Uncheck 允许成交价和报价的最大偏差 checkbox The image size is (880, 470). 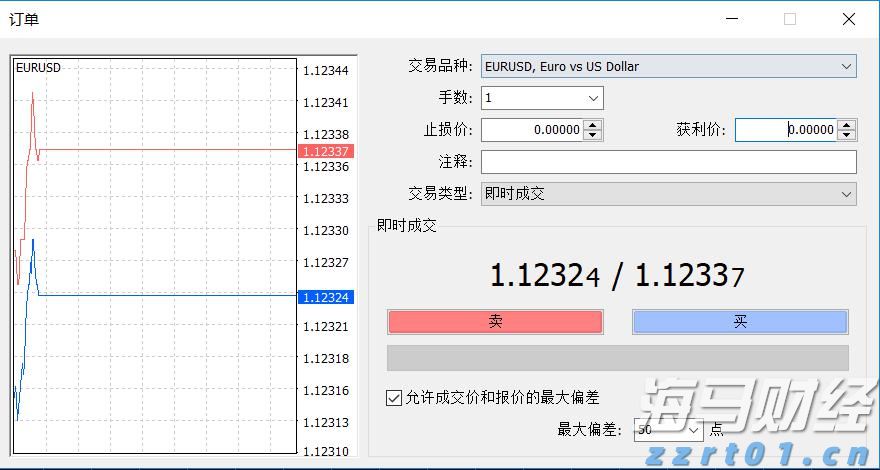coord(394,398)
